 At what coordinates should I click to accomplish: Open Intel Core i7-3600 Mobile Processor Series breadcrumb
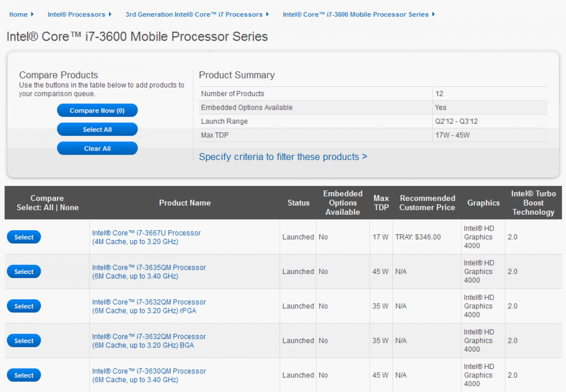[356, 15]
